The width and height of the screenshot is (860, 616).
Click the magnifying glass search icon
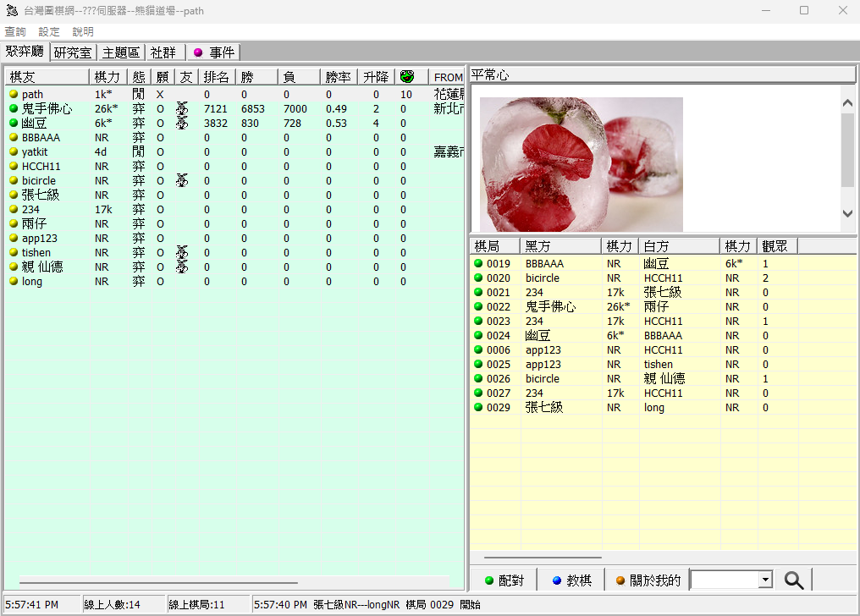793,580
